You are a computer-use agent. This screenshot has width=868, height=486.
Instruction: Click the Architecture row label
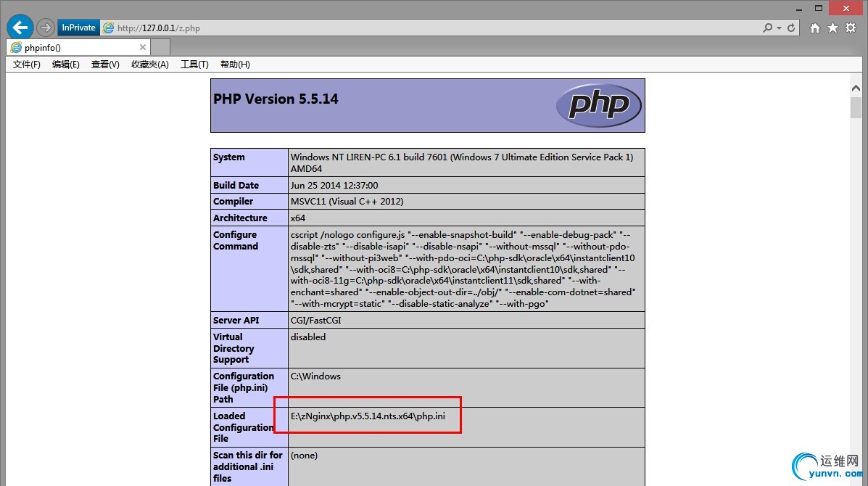point(240,218)
